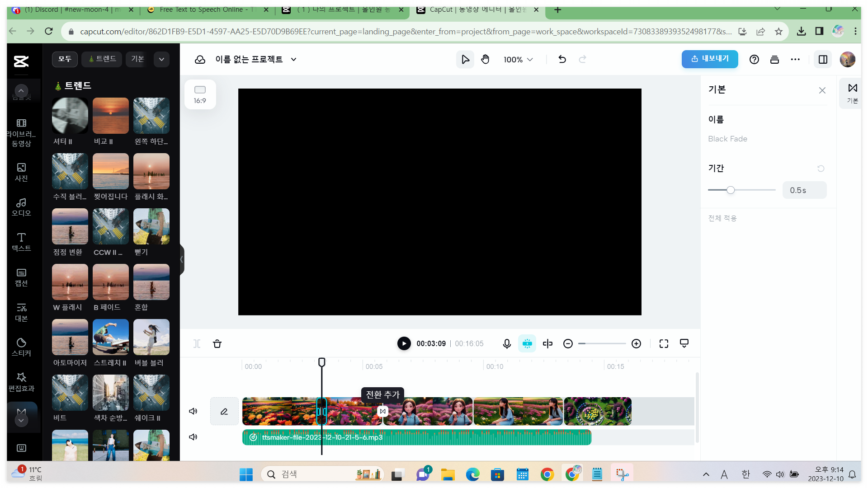868x488 pixels.
Task: Expand the project name dropdown arrow
Action: pos(293,59)
